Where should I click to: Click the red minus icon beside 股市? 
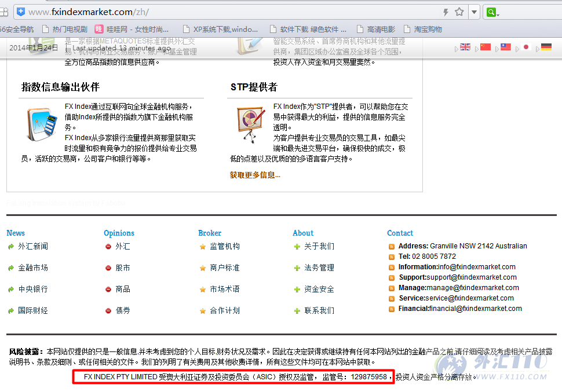(x=108, y=268)
